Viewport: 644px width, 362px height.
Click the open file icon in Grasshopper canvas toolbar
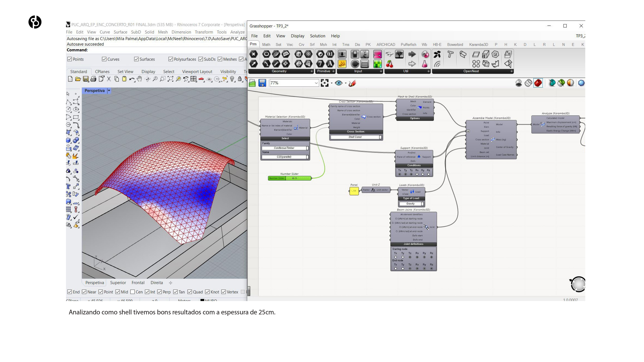coord(252,83)
